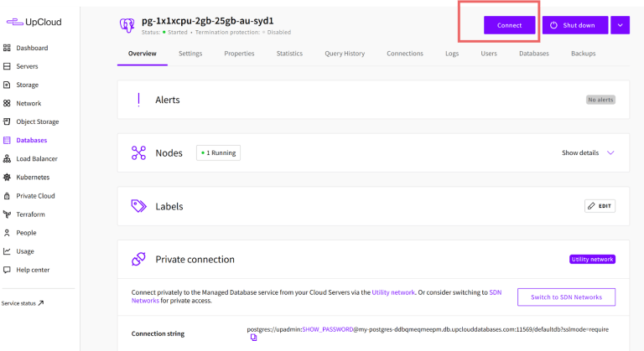
Task: Copy the connection string with copy icon
Action: 253,338
